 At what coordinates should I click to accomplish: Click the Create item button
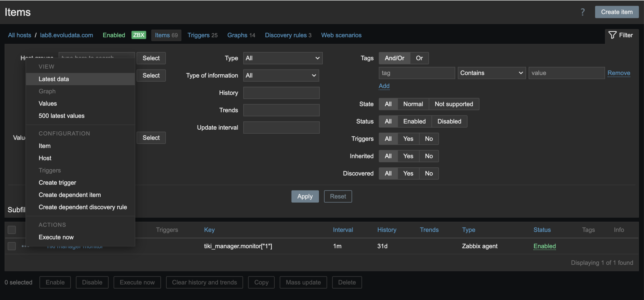616,12
